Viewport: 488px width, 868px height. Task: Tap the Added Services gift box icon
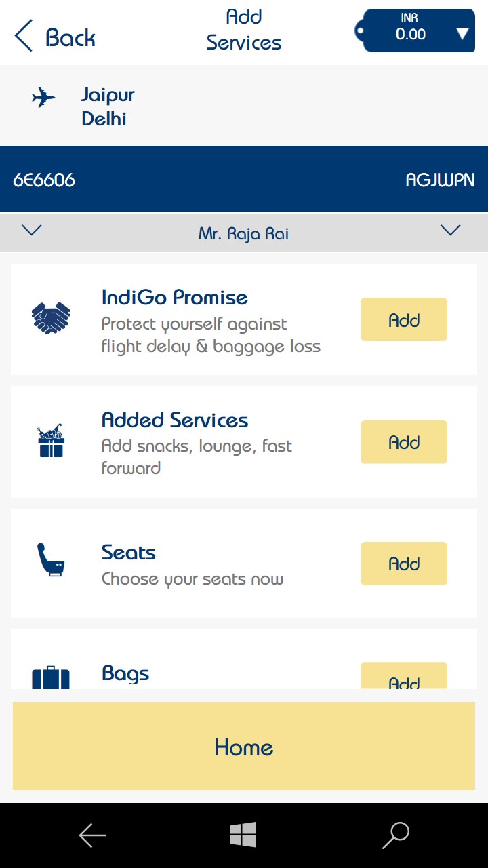tap(51, 442)
